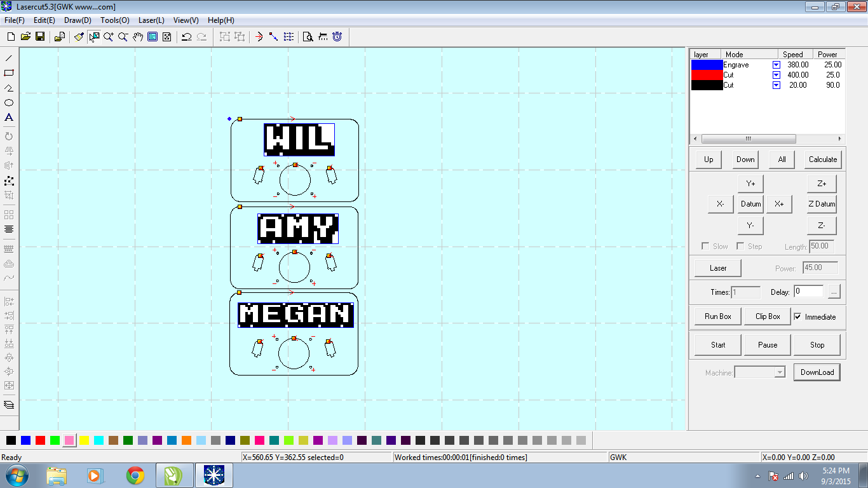
Task: Open the Engrave layer mode dropdown
Action: tap(776, 64)
